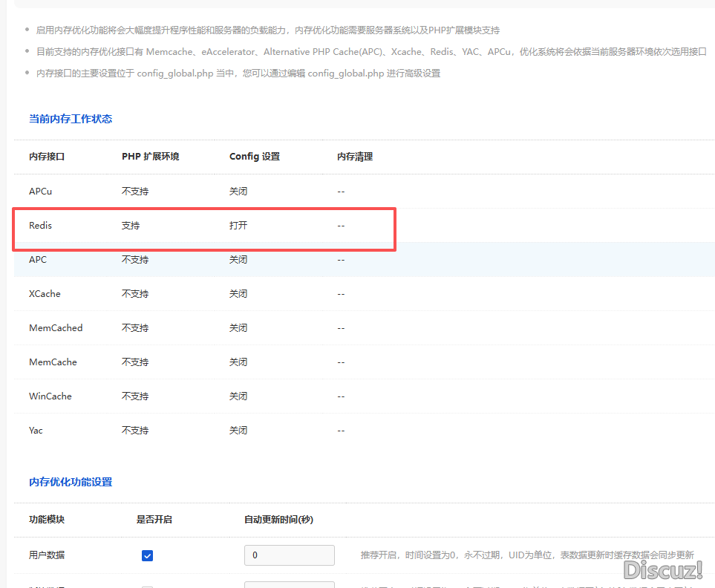Uncheck the 用户数据 enable checkbox

click(x=147, y=555)
